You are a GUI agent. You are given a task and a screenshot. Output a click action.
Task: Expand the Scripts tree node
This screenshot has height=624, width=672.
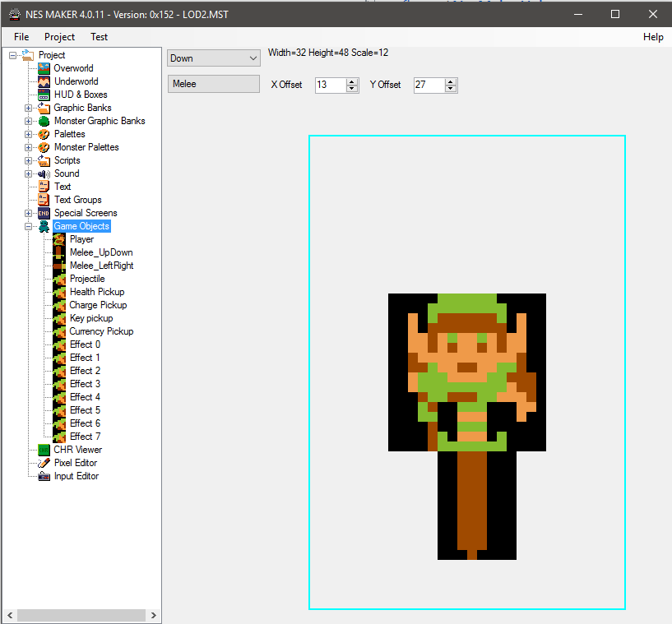click(x=28, y=160)
